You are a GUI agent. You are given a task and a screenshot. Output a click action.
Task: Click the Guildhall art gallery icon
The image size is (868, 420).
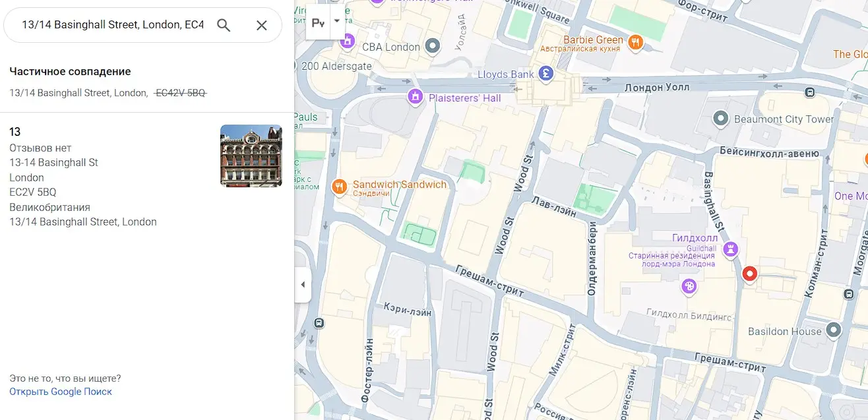click(689, 286)
